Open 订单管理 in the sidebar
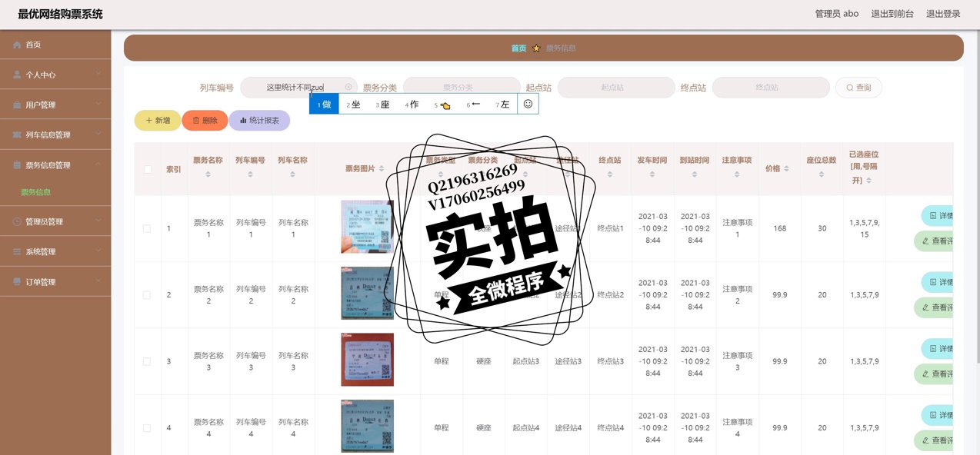 [x=55, y=282]
